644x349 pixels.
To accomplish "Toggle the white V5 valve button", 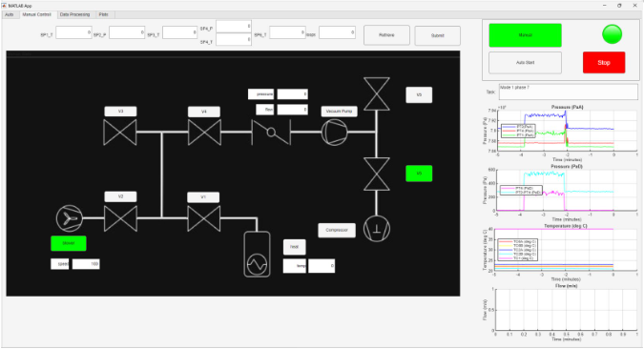I will click(419, 94).
